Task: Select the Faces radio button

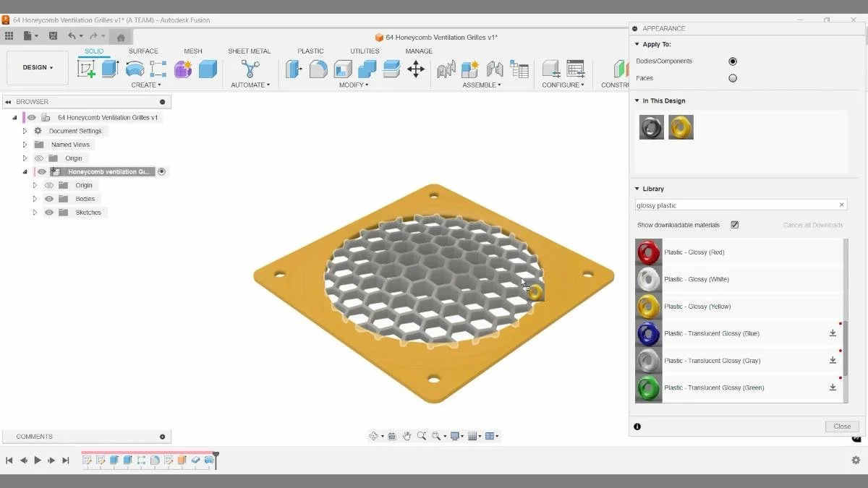Action: [733, 77]
